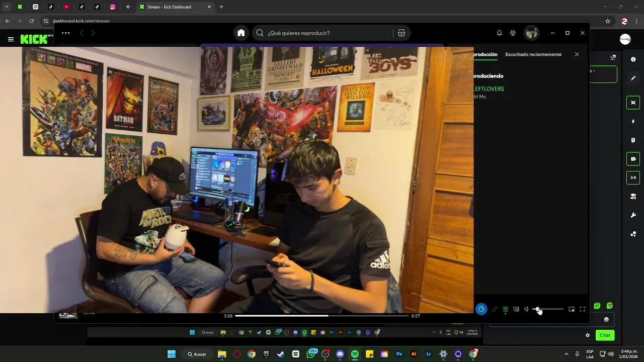Go to Spotify home via the house icon
This screenshot has height=362, width=644.
point(241,33)
